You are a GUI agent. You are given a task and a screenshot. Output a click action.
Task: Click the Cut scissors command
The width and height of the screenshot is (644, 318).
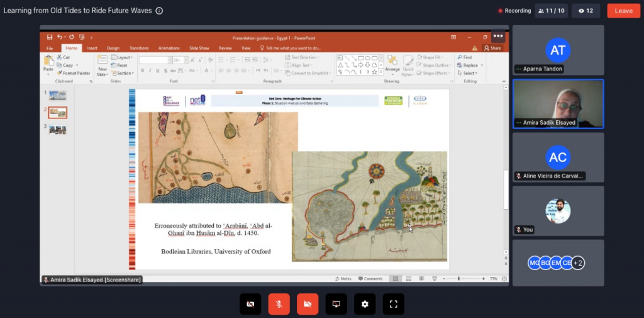point(64,57)
